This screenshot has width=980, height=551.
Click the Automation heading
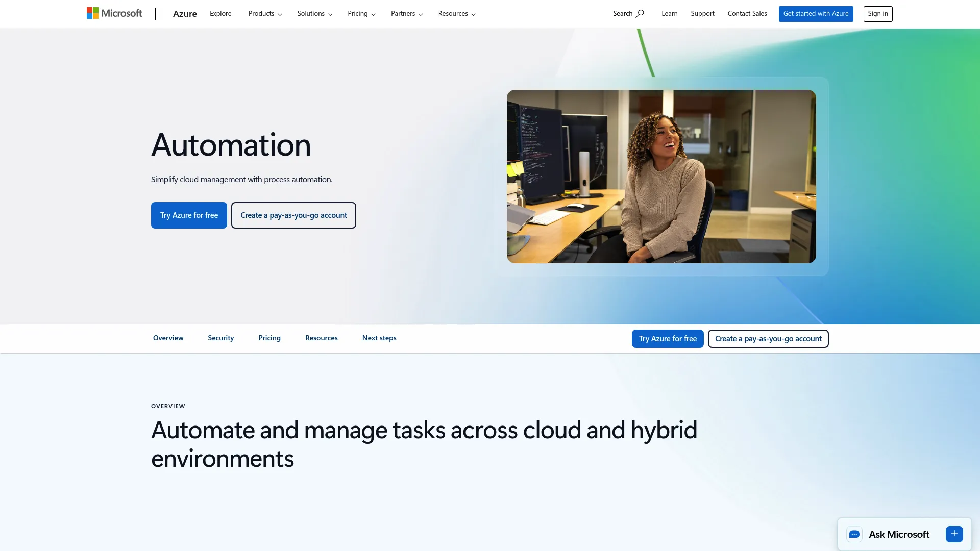coord(231,145)
